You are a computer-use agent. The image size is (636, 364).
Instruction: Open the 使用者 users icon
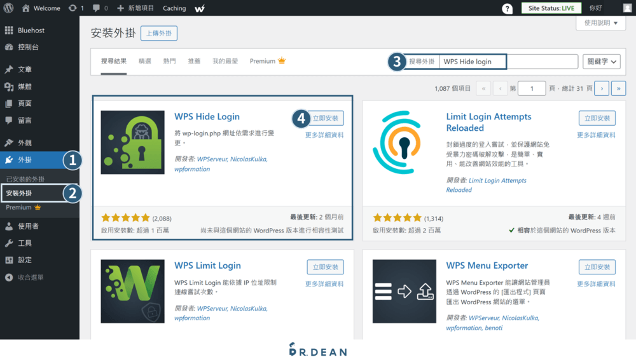8,226
